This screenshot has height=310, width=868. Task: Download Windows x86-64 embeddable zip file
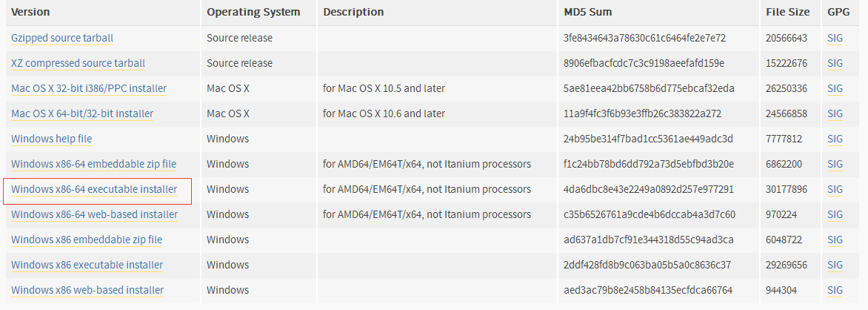pyautogui.click(x=93, y=164)
